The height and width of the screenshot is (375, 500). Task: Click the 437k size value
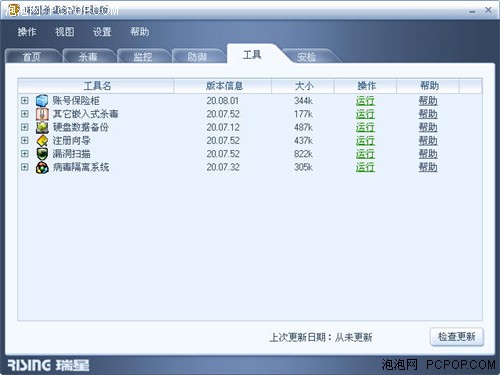click(303, 141)
